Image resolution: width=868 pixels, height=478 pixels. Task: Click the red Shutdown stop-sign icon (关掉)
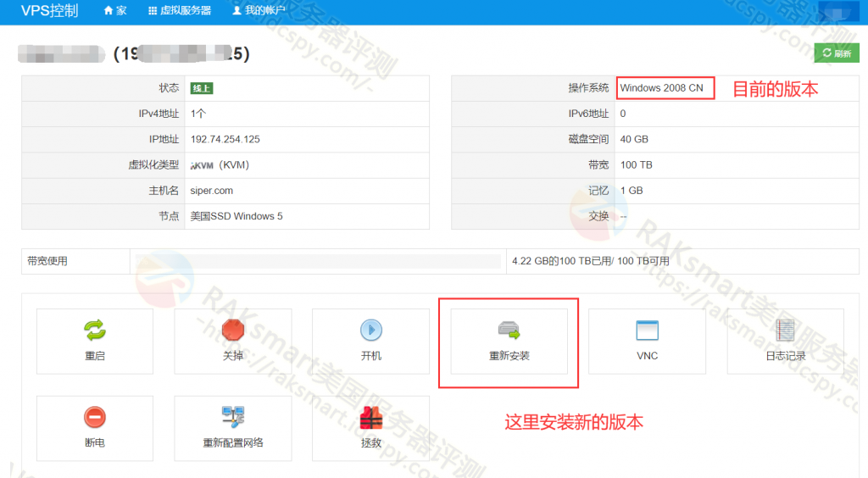point(233,331)
